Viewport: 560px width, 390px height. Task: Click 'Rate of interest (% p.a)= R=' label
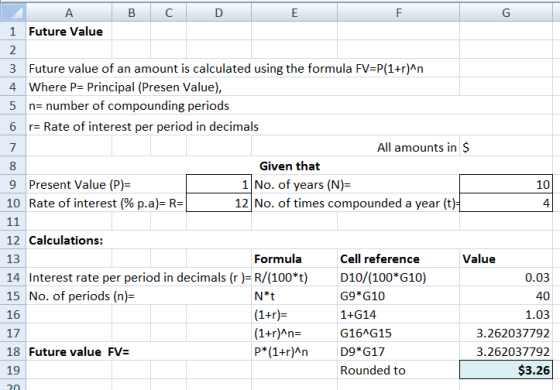pyautogui.click(x=106, y=203)
